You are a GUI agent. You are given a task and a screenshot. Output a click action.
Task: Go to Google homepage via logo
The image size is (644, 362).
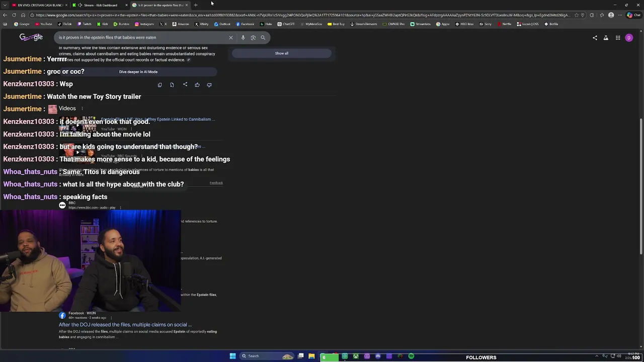click(x=31, y=38)
